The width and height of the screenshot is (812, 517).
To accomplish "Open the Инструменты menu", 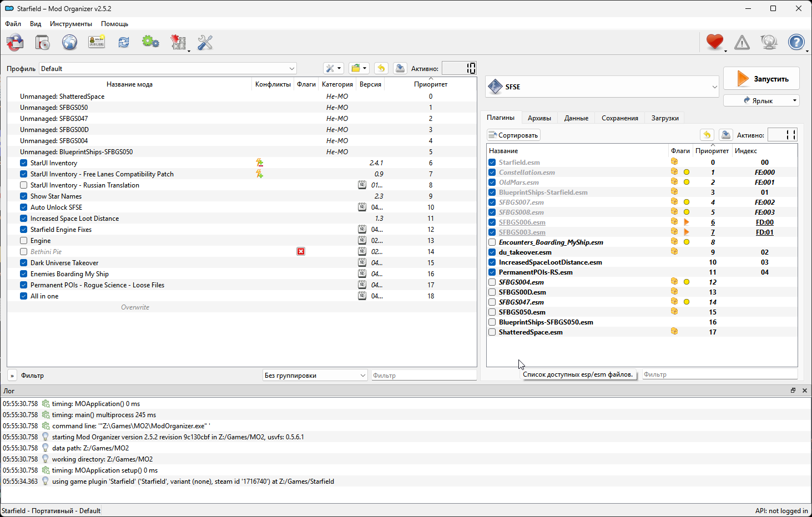I will coord(71,24).
